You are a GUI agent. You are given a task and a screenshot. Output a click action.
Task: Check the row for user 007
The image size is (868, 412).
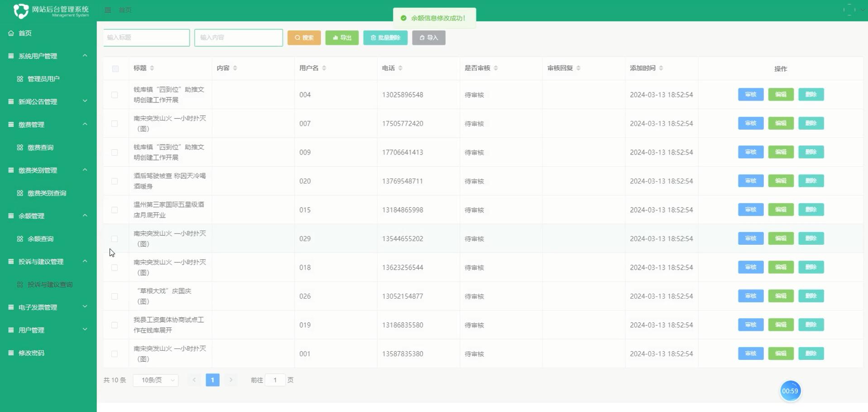(115, 124)
